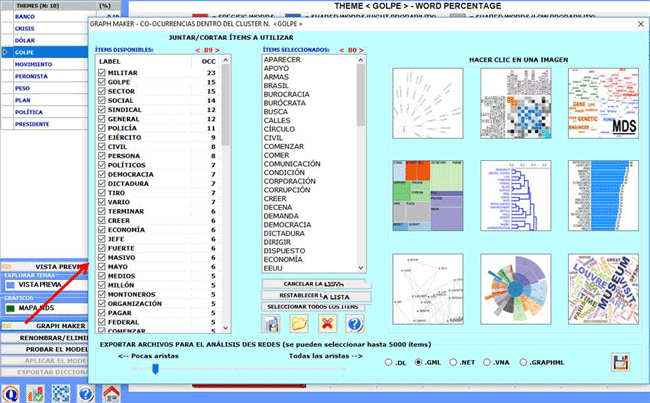Select the .DL export format

(388, 362)
